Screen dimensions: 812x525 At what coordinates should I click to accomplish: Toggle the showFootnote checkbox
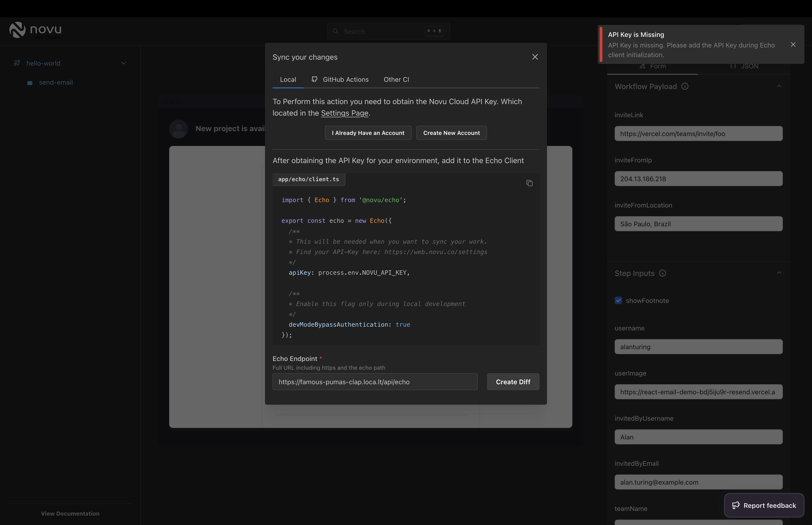tap(618, 300)
